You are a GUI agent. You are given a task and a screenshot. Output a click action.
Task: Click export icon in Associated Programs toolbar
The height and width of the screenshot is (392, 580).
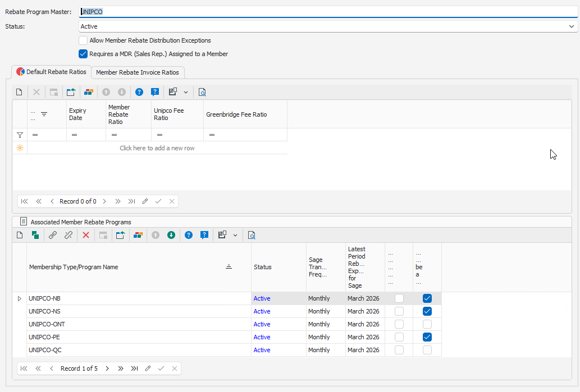coord(121,235)
